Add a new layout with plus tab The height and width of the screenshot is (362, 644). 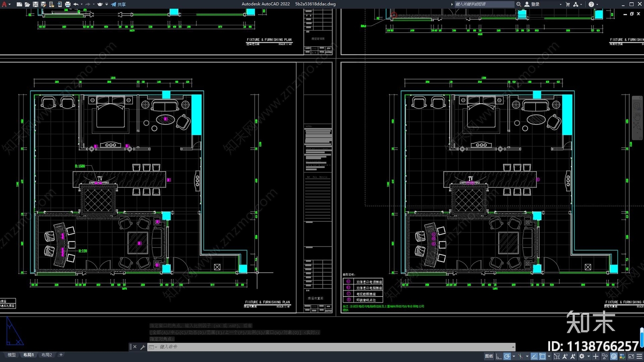pos(61,355)
